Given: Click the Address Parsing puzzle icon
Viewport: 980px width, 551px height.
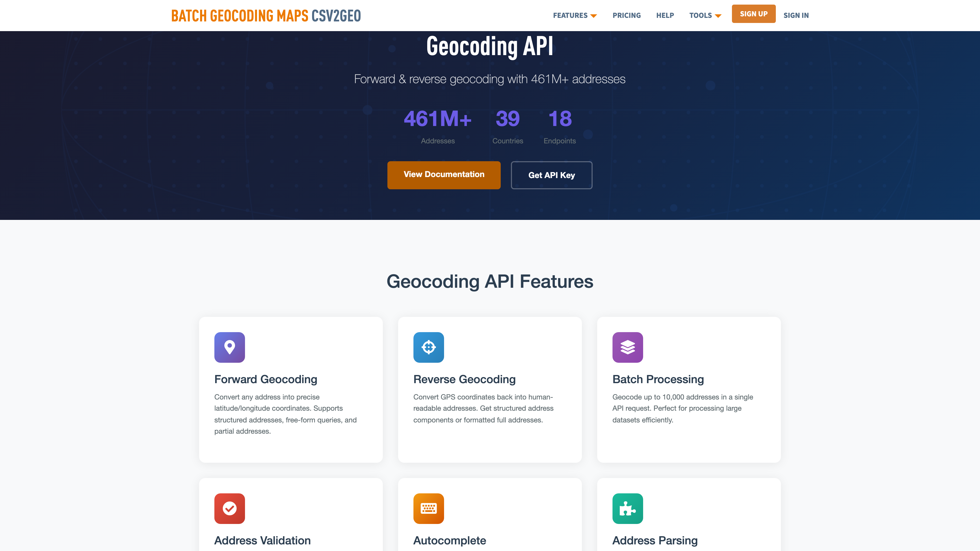Looking at the screenshot, I should coord(628,508).
